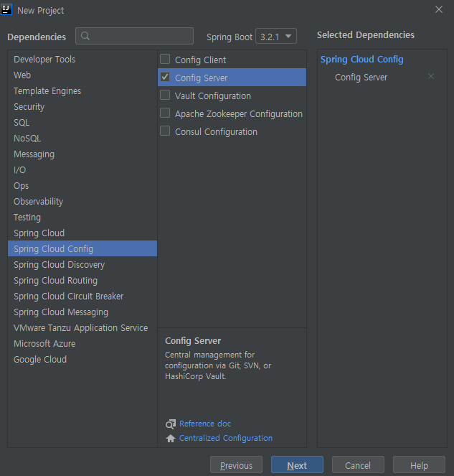
Task: Click the Consul Configuration dependency label
Action: tap(216, 132)
